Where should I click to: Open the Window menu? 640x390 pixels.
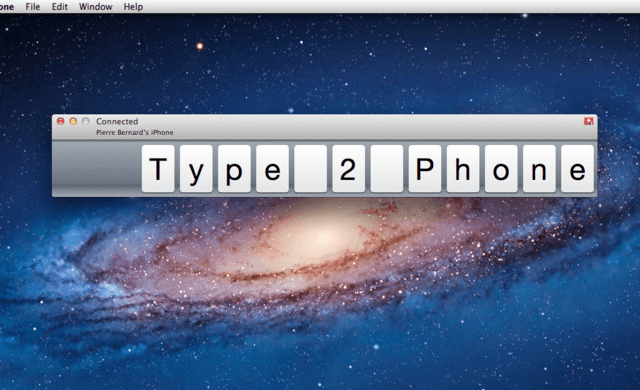(x=96, y=7)
